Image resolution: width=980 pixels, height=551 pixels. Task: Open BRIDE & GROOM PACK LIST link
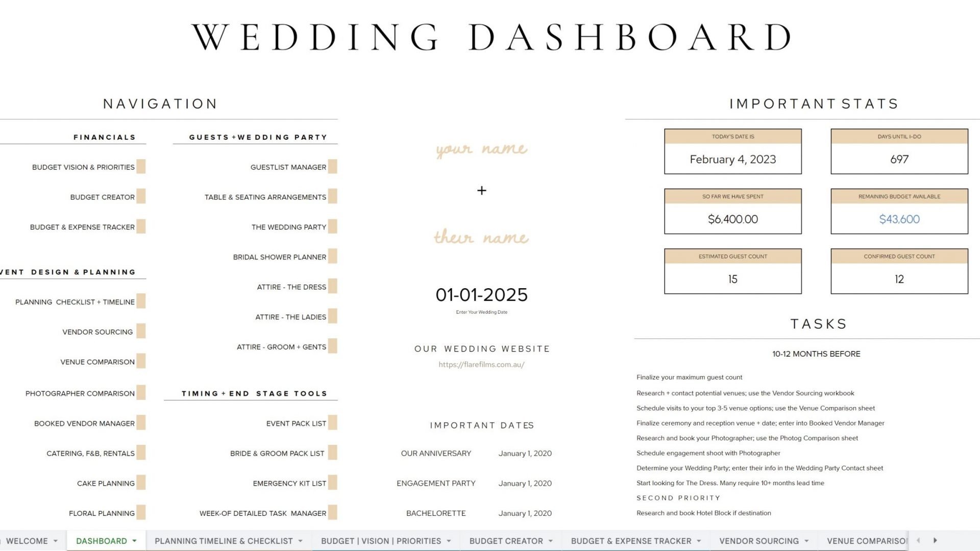(x=277, y=454)
